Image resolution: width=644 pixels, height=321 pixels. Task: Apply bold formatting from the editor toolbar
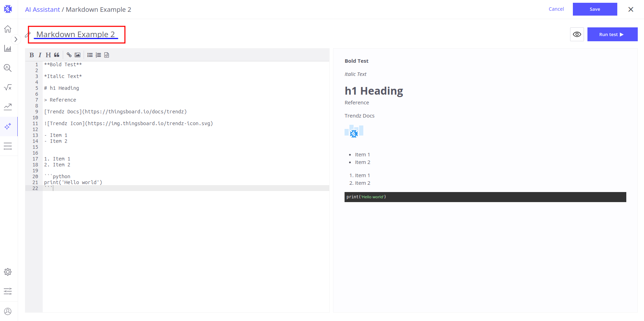pos(32,55)
